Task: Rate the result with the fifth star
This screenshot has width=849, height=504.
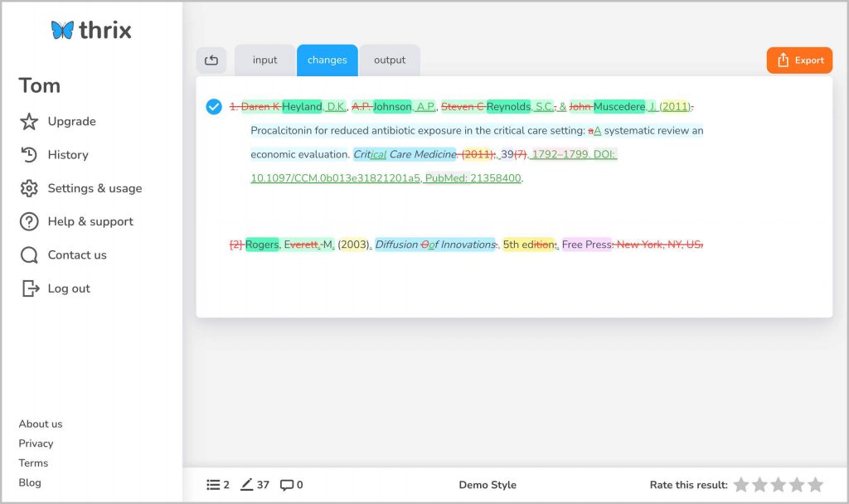Action: [815, 485]
